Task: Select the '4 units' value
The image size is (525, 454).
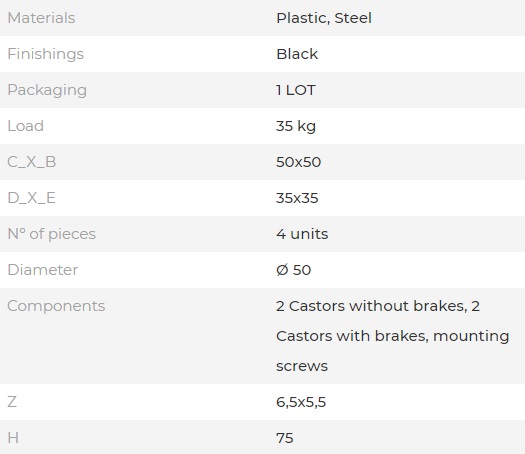Action: pyautogui.click(x=302, y=234)
